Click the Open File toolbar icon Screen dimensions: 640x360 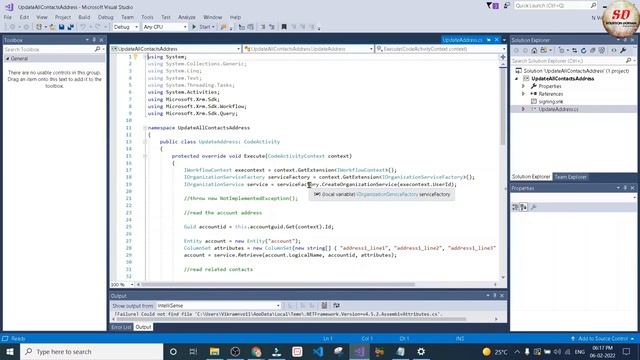tap(53, 27)
